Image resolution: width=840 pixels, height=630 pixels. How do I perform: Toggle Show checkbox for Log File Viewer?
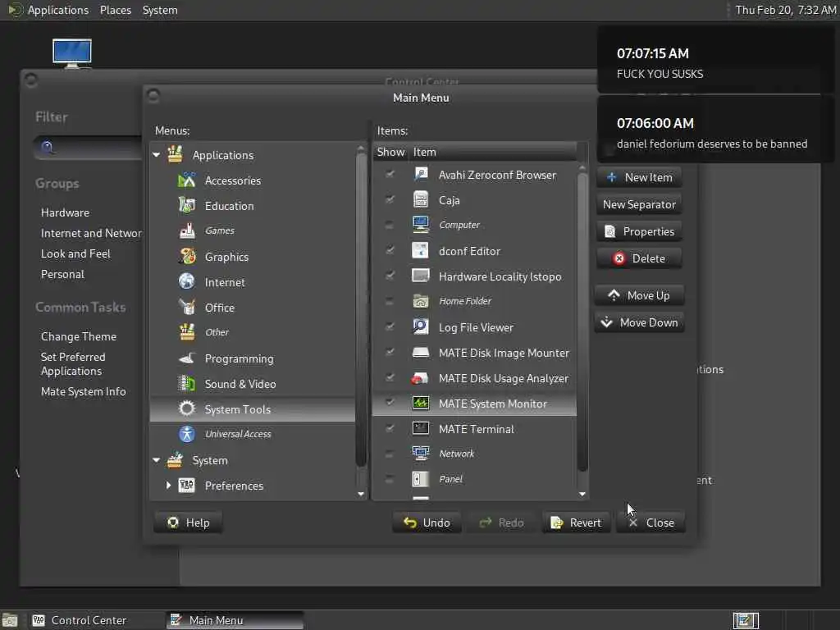(390, 326)
